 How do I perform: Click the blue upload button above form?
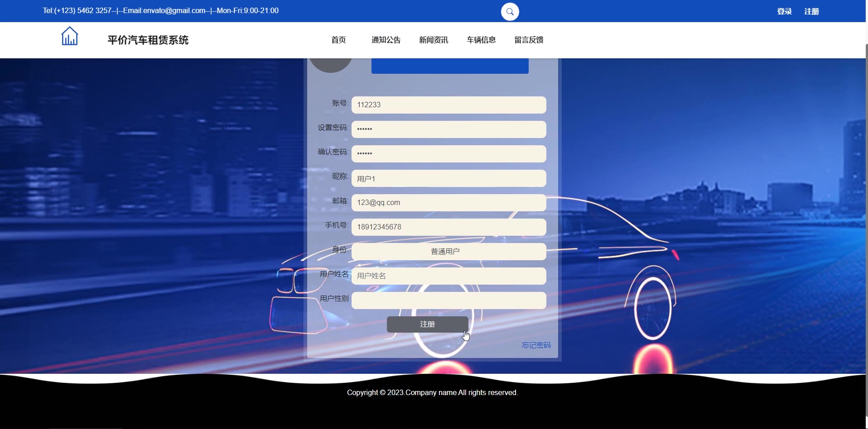(450, 66)
